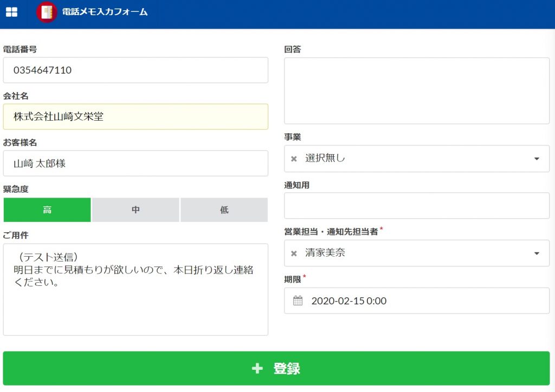Click the 会社名 label
Image resolution: width=555 pixels, height=392 pixels.
tap(16, 96)
